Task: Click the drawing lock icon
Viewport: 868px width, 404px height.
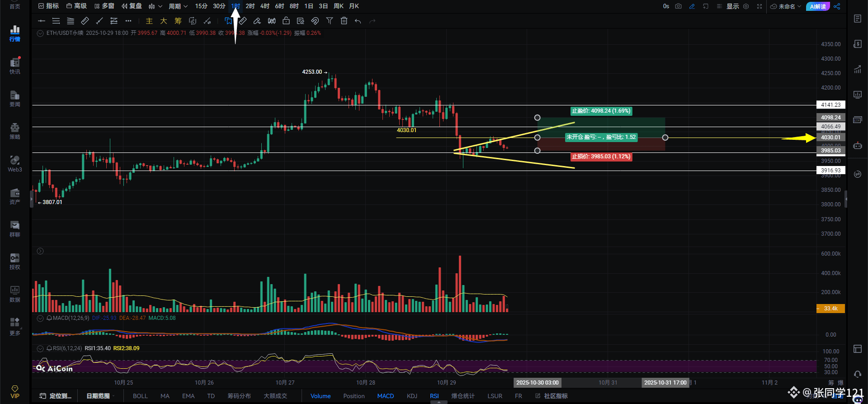Action: pyautogui.click(x=286, y=21)
